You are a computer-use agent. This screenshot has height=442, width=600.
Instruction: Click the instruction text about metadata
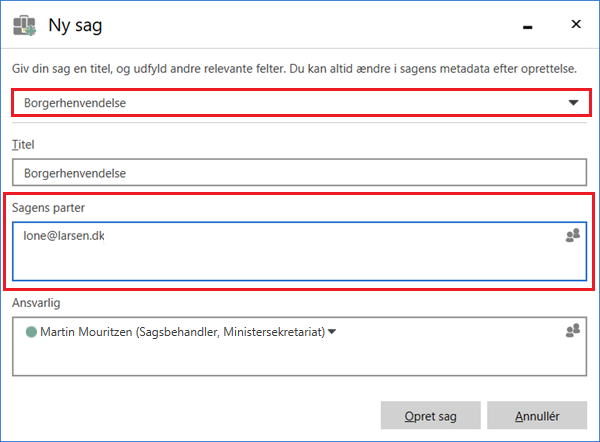(294, 69)
